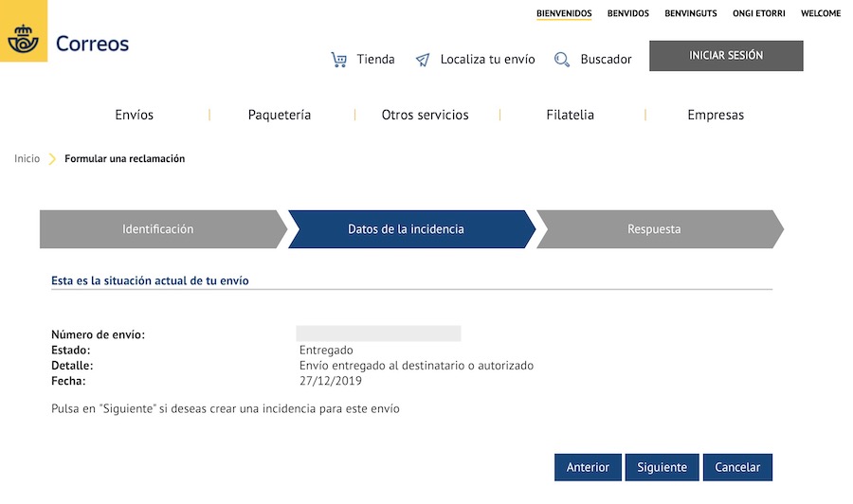Click the Número de envío field

tap(378, 333)
